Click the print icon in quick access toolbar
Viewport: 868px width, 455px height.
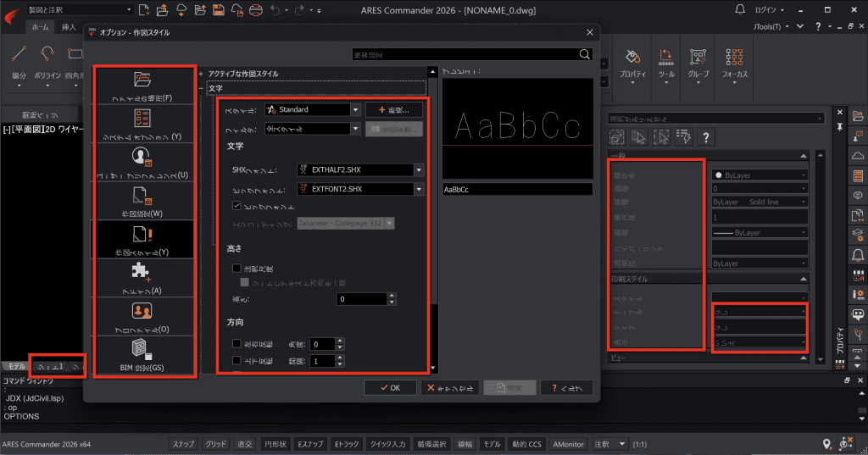[x=255, y=10]
